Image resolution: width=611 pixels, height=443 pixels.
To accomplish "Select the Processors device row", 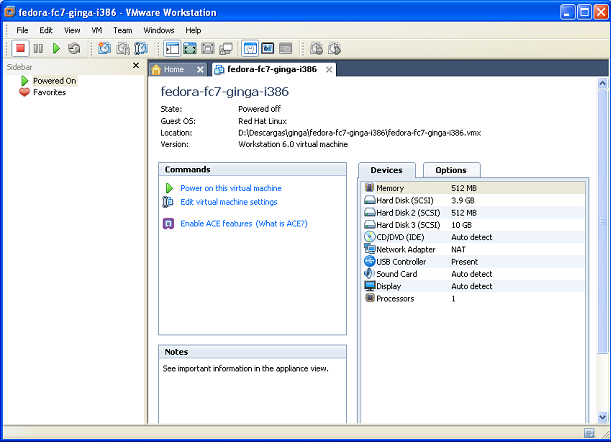I will point(473,298).
